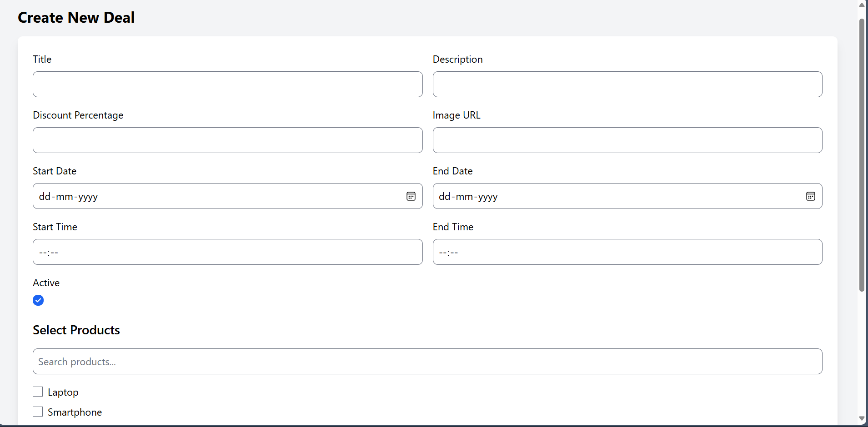Open the End Date calendar picker icon
The width and height of the screenshot is (868, 427).
pyautogui.click(x=811, y=196)
